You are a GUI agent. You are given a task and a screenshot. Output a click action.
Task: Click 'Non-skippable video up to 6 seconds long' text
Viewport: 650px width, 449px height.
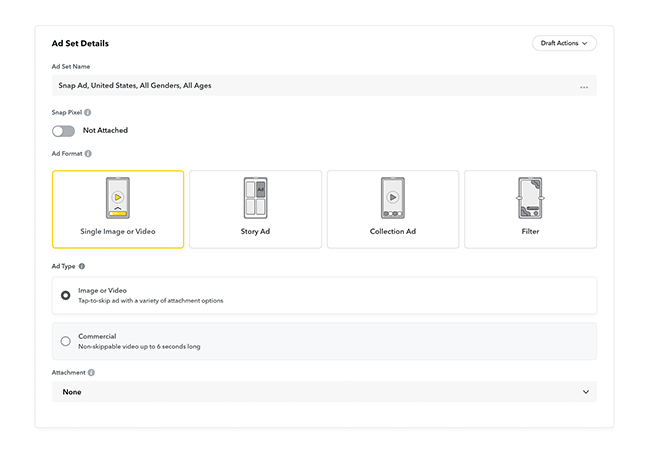point(139,347)
